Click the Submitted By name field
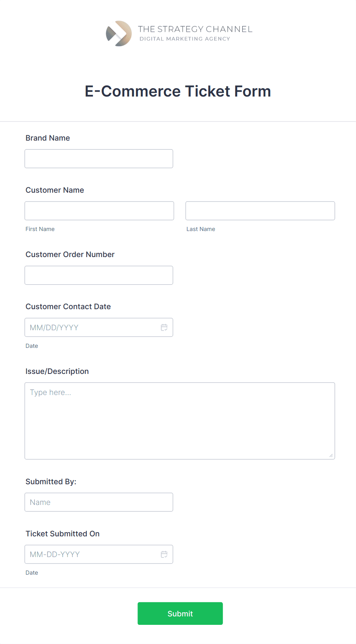356x644 pixels. tap(98, 502)
